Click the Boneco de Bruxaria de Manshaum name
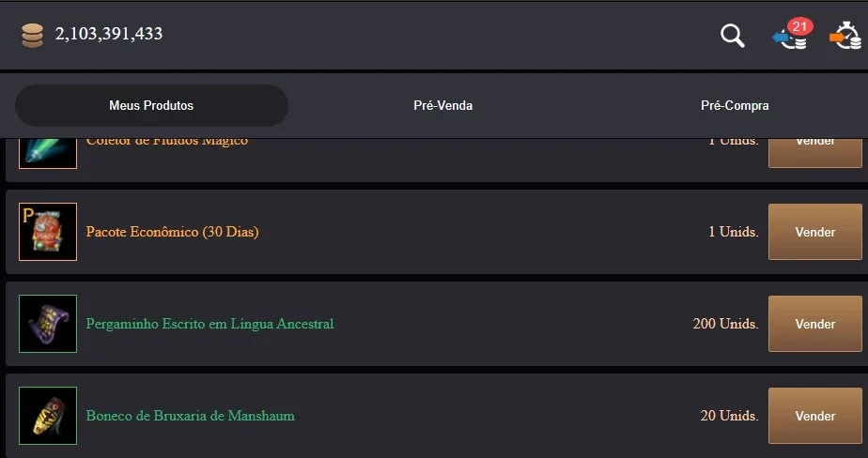This screenshot has height=458, width=868. click(x=190, y=416)
